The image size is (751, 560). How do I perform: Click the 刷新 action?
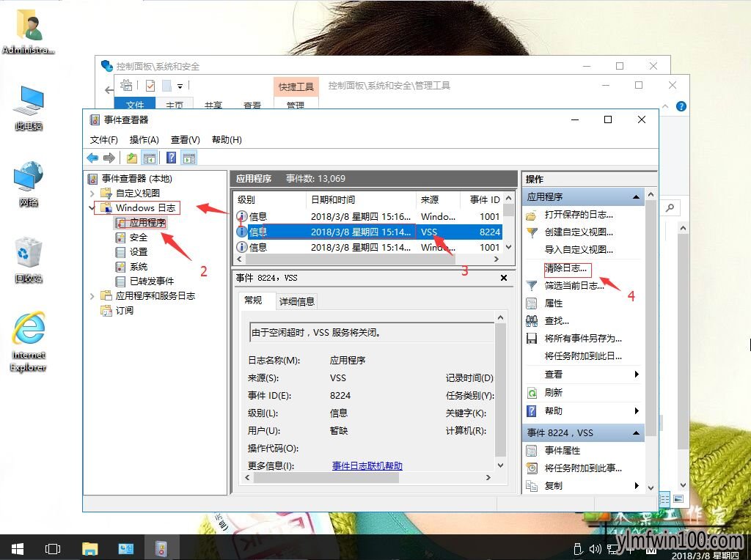pos(554,392)
